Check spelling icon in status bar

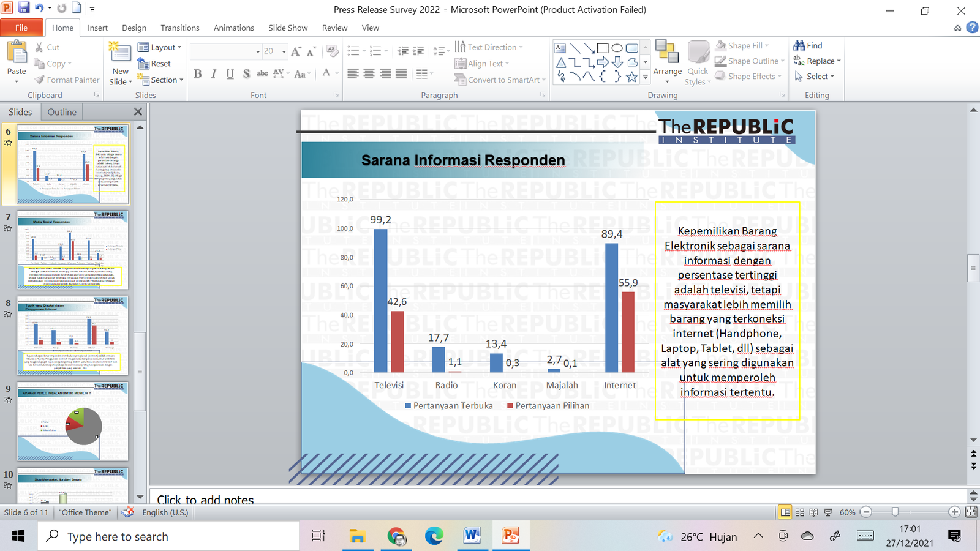[x=127, y=512]
